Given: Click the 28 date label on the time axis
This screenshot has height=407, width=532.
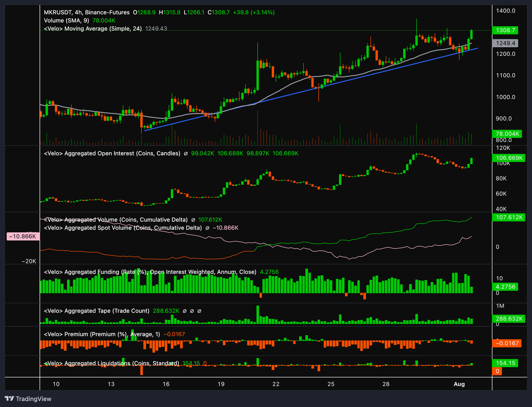Looking at the screenshot, I should click(386, 384).
